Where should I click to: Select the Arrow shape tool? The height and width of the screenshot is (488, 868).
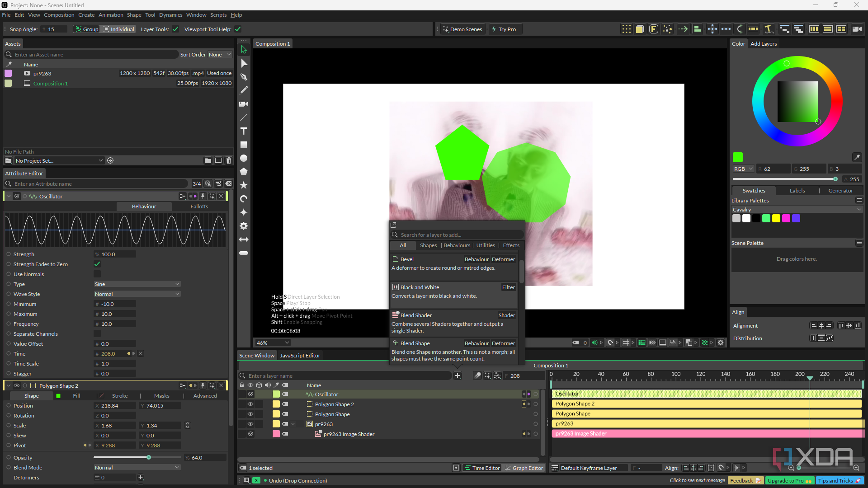244,239
